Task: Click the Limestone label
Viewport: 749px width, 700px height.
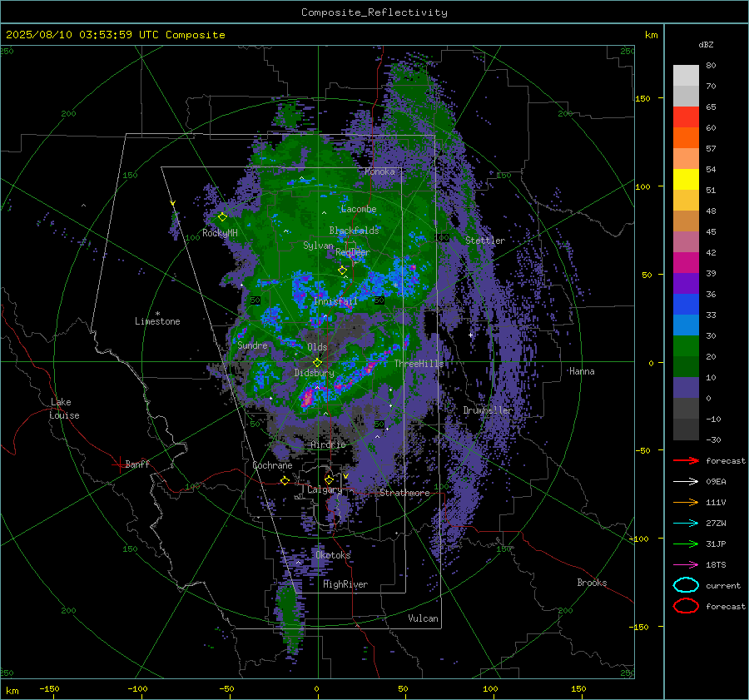Action: click(157, 321)
